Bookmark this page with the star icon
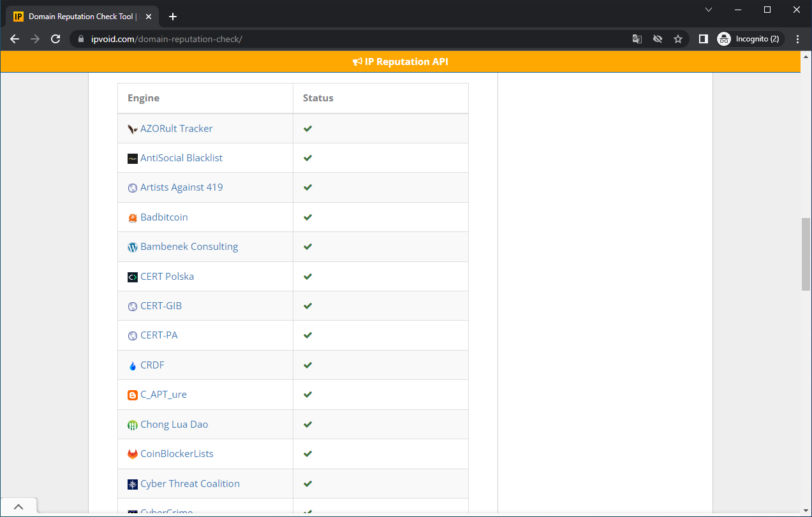The height and width of the screenshot is (517, 812). pos(678,39)
